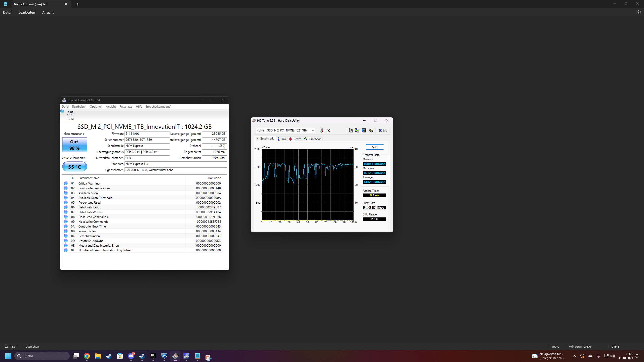This screenshot has height=362, width=644.
Task: Switch to the Error Scan tab
Action: (313, 139)
